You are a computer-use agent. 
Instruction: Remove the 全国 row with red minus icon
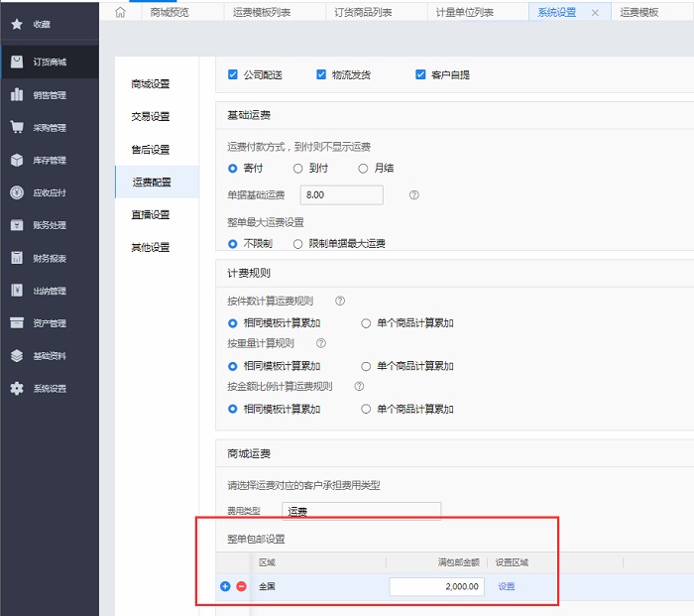(x=241, y=586)
